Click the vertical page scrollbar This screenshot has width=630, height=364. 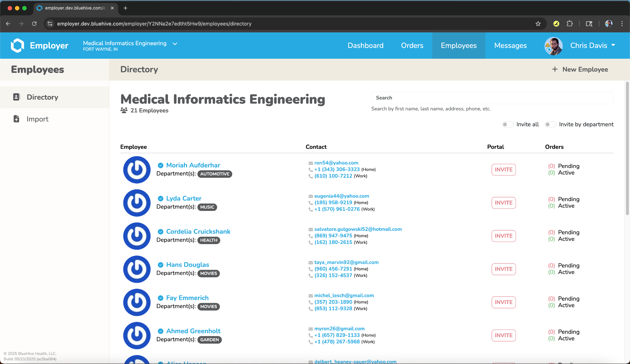pos(627,148)
